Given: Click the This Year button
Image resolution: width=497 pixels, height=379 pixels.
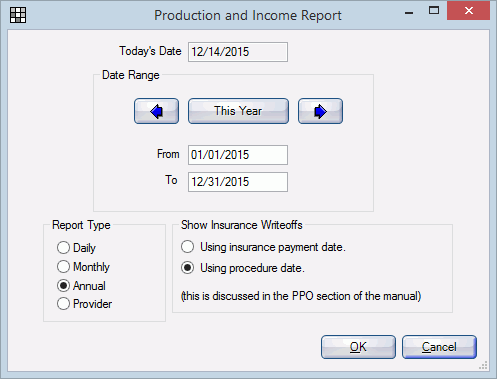Looking at the screenshot, I should pyautogui.click(x=238, y=111).
